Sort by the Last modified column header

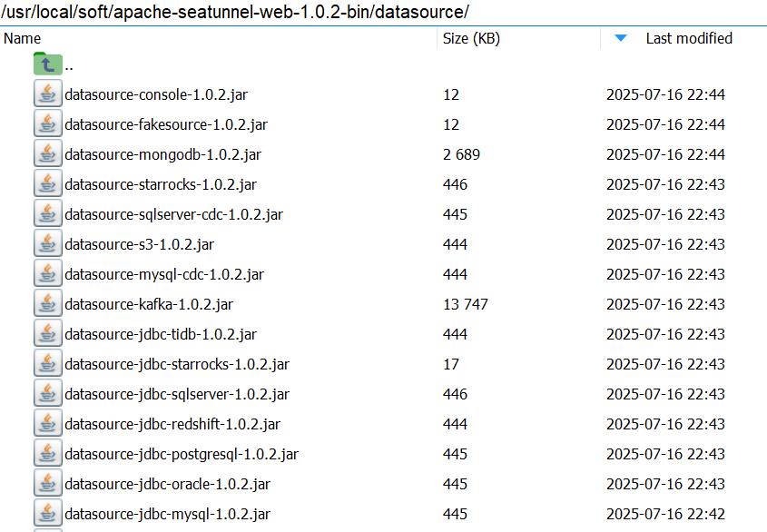[x=683, y=38]
